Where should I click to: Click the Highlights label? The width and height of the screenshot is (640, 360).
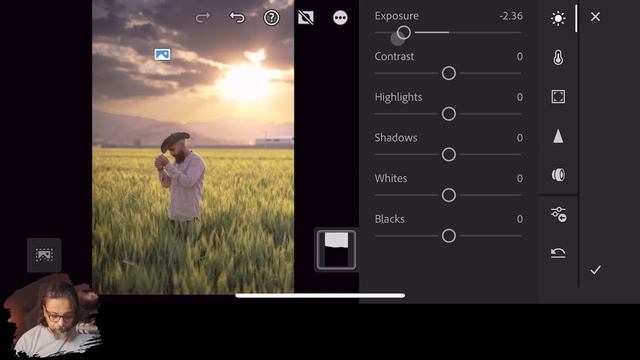(x=398, y=97)
